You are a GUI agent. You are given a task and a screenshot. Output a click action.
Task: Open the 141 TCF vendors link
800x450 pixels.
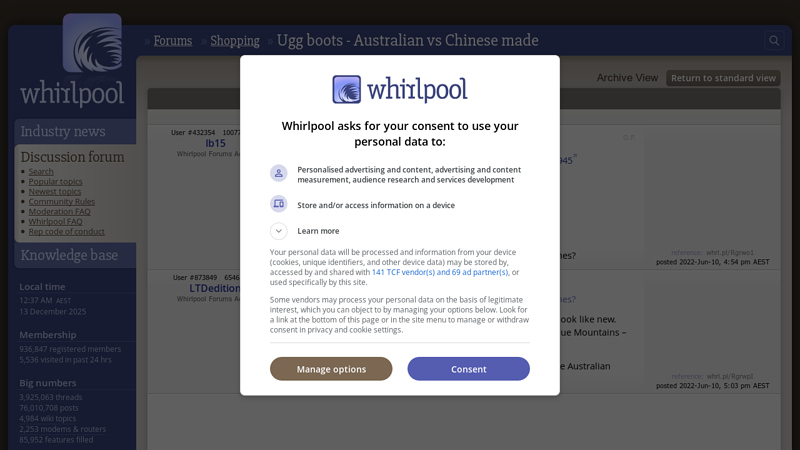(x=440, y=272)
